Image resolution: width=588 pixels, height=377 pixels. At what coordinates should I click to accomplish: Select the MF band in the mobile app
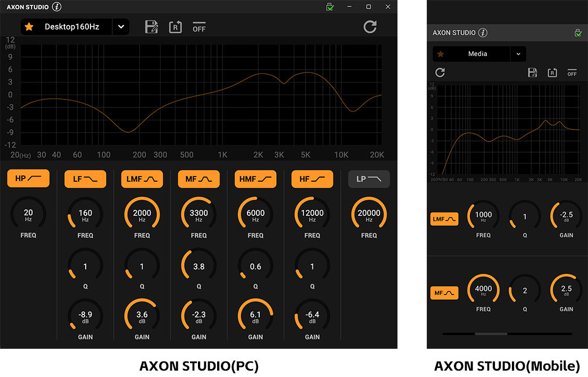pyautogui.click(x=444, y=293)
